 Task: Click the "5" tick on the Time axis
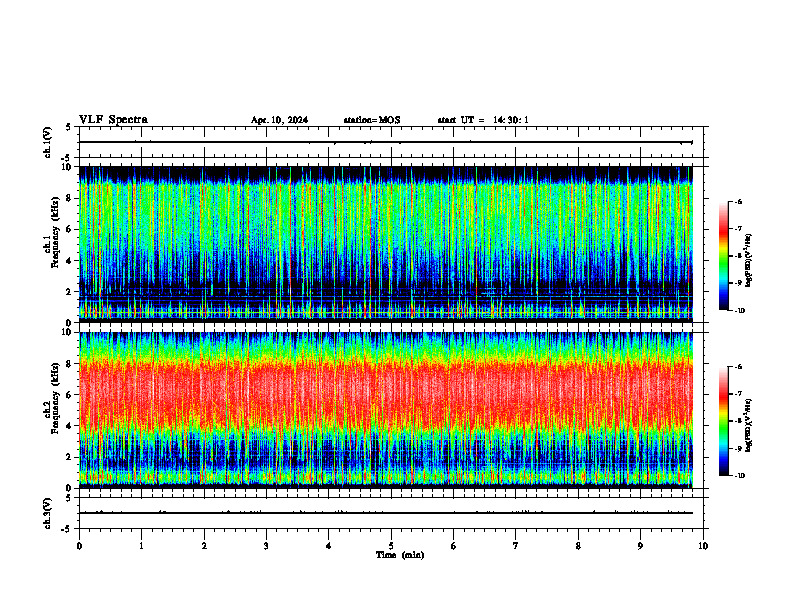[391, 546]
